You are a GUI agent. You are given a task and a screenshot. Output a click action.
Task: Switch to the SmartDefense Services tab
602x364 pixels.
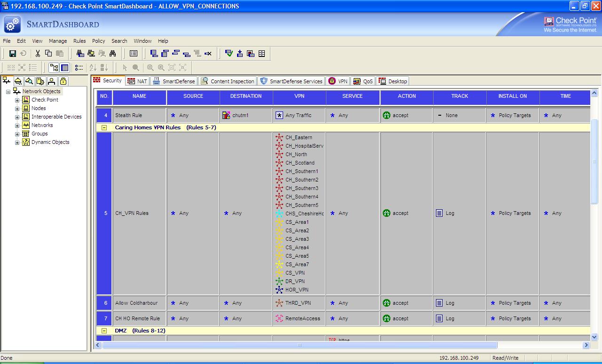pyautogui.click(x=291, y=81)
